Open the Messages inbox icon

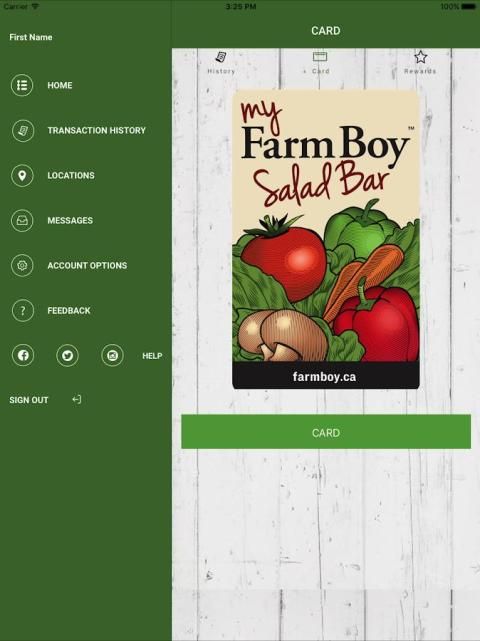[22, 220]
